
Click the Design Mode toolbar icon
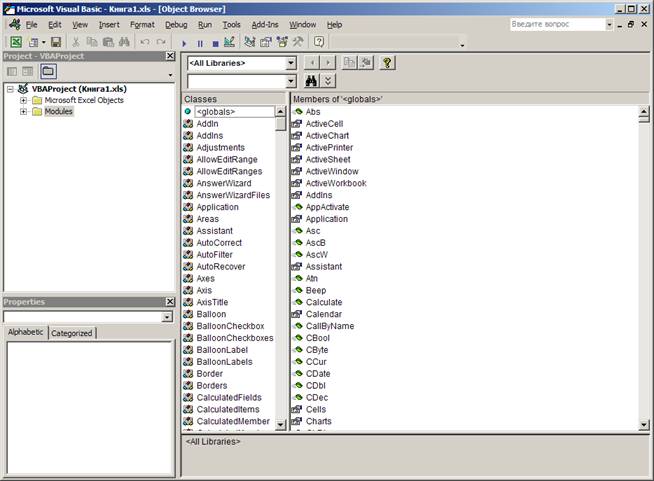[230, 43]
